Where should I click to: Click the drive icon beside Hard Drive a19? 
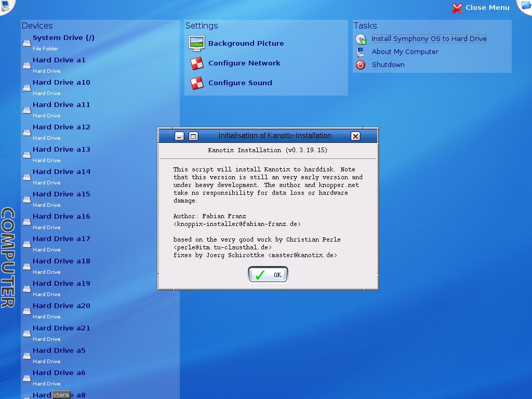[x=27, y=289]
